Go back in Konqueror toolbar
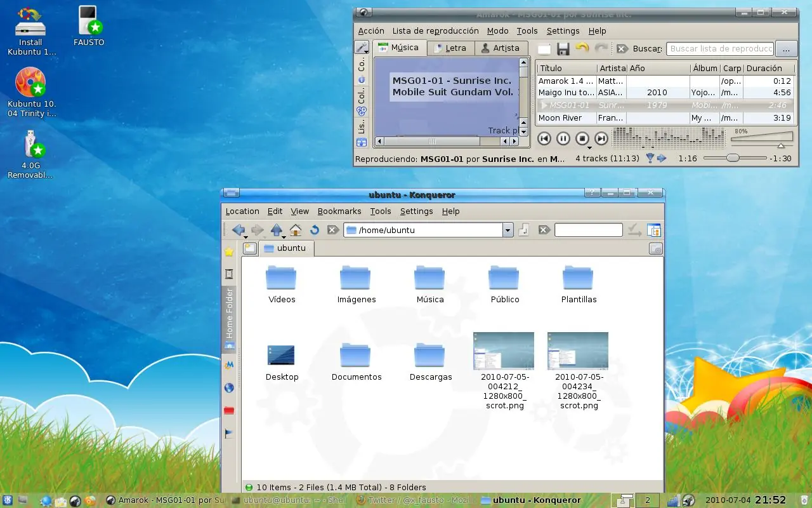 [x=238, y=229]
